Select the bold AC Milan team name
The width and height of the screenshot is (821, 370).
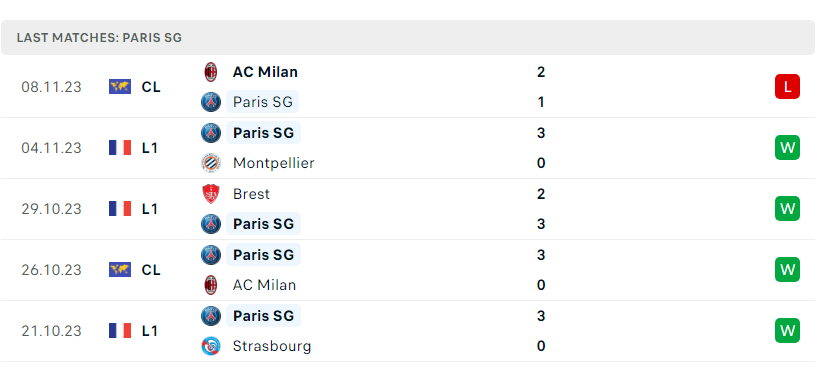(265, 72)
